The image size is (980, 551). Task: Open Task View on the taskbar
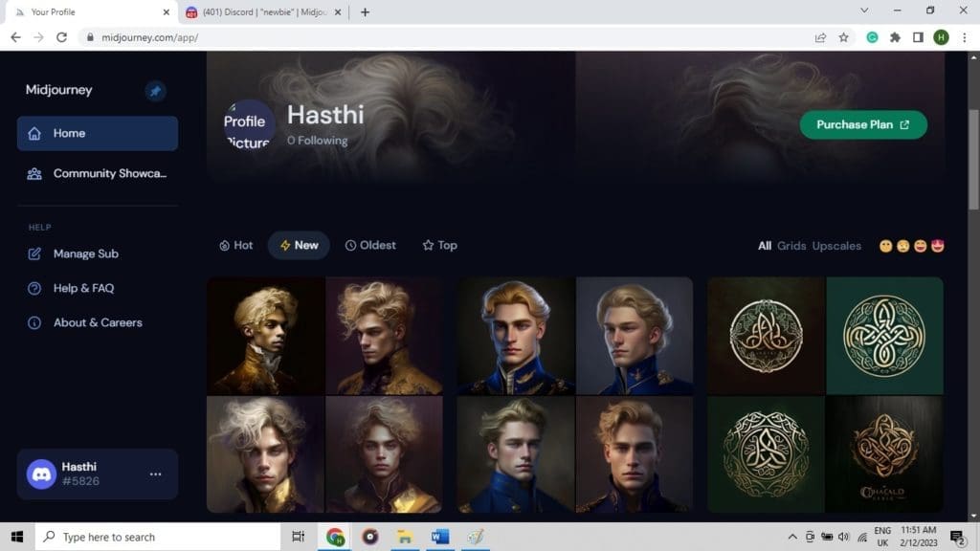299,537
